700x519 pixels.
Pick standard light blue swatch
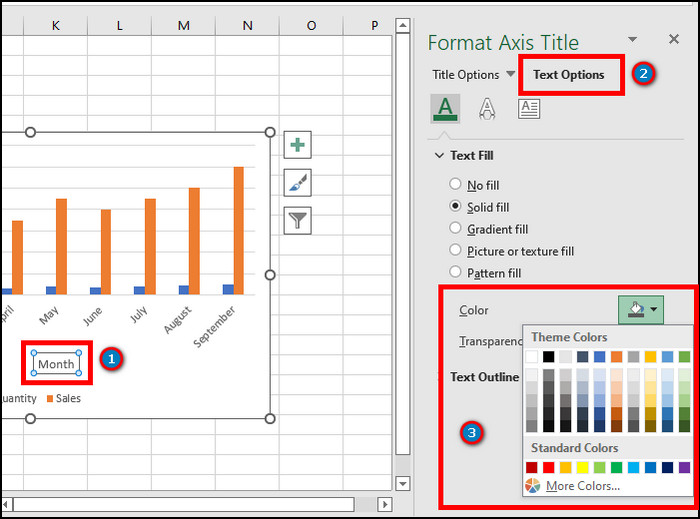pyautogui.click(x=633, y=467)
